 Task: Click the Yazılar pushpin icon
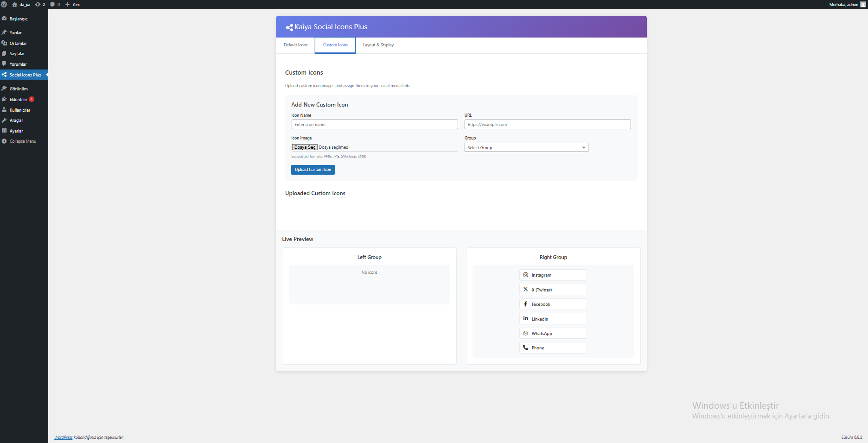[x=4, y=32]
